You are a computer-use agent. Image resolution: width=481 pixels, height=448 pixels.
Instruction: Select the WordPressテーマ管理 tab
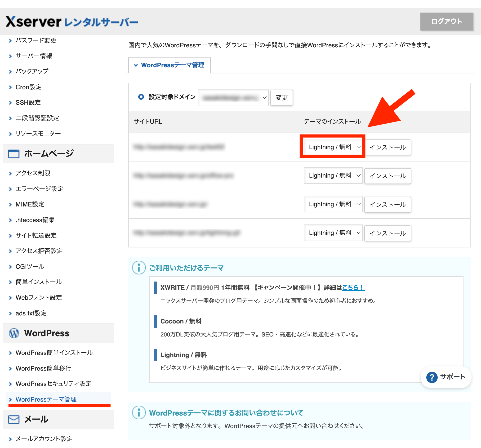tap(169, 65)
